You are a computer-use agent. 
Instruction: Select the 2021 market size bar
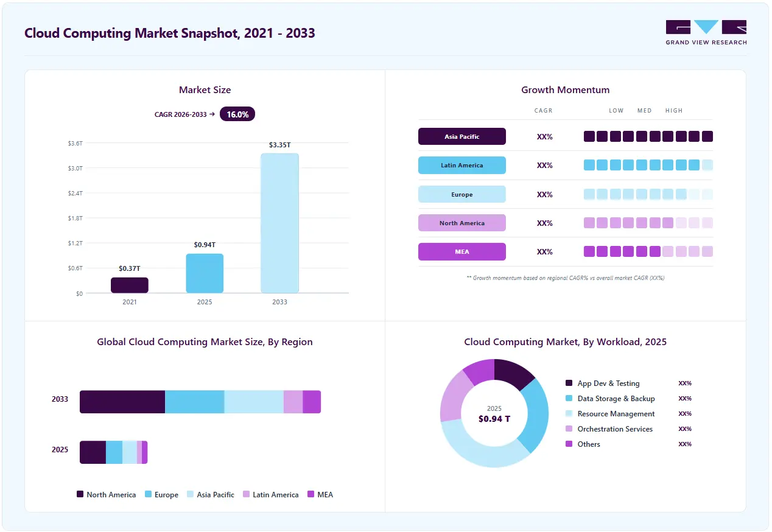130,285
